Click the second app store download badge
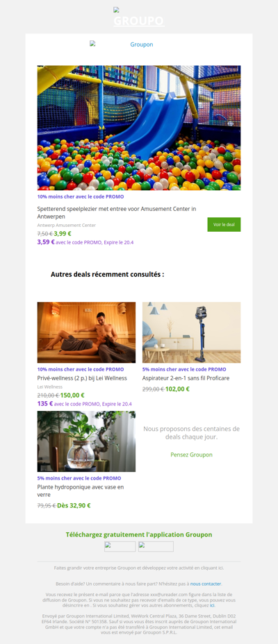 156,546
